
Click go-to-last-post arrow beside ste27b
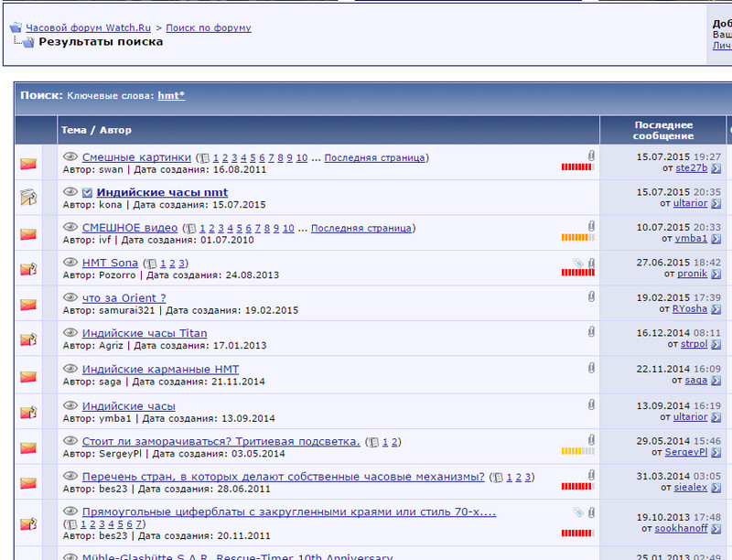tap(716, 168)
